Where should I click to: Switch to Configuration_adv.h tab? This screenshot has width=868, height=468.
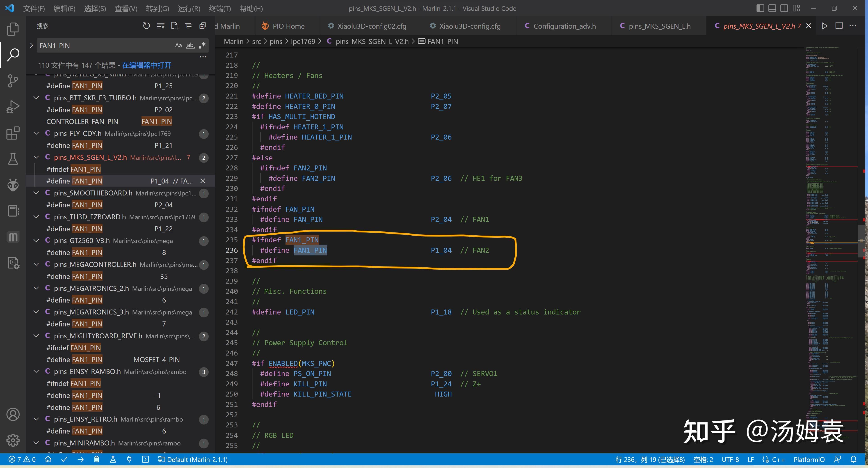[x=564, y=26]
